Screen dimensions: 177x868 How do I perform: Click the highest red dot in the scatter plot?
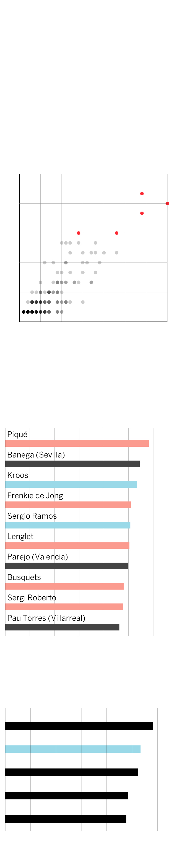click(142, 194)
